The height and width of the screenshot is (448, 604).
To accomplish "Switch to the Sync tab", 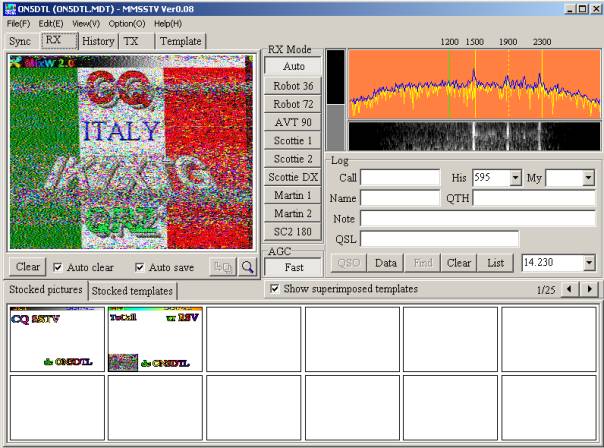I will coord(20,41).
